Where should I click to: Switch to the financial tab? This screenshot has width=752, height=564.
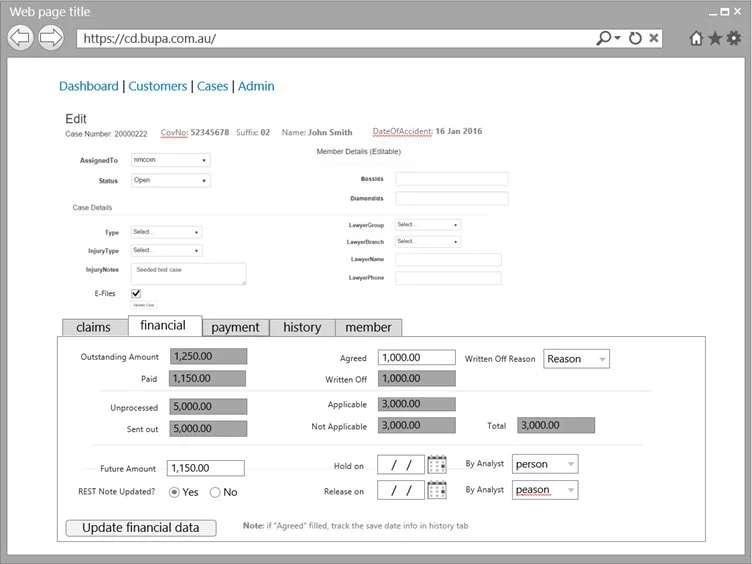(x=163, y=326)
